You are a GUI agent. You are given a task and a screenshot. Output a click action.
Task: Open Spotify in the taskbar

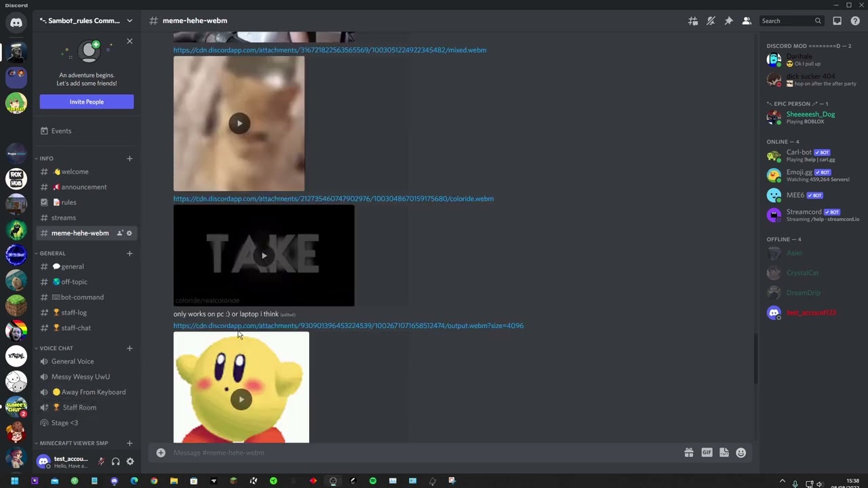pos(373,481)
